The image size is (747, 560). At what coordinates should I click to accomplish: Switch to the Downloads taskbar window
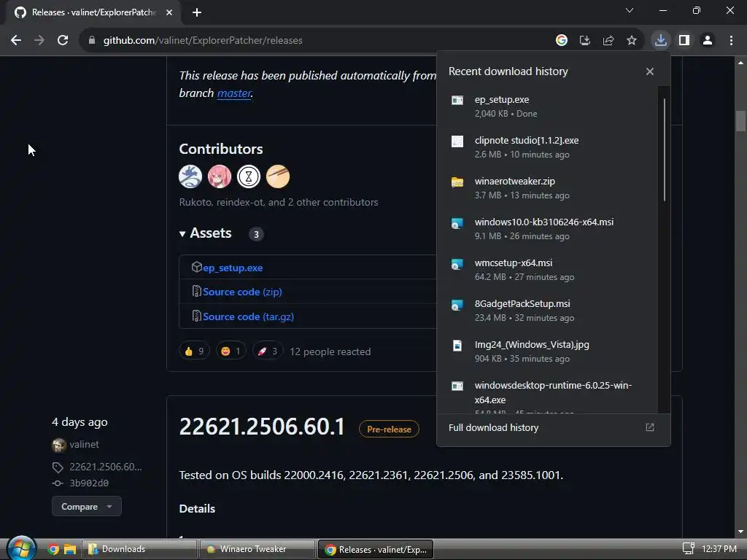(139, 549)
